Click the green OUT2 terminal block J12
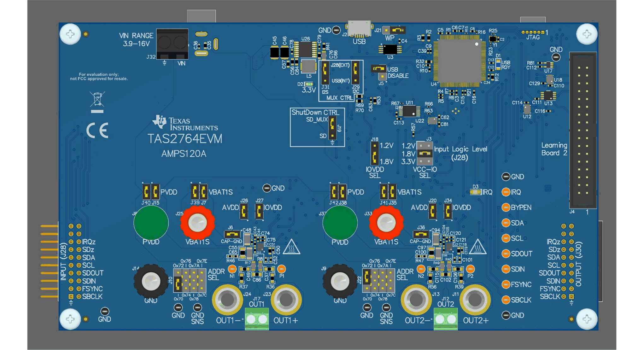644x350 pixels. [446, 319]
